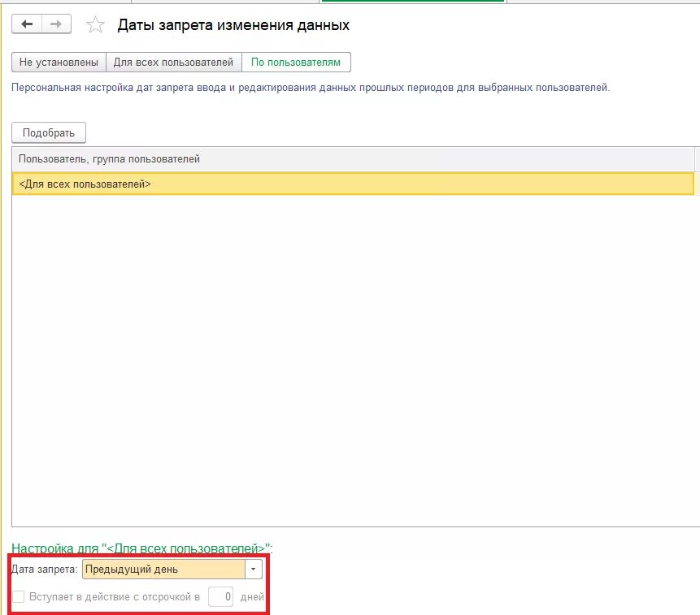Go back with the left arrow button
The height and width of the screenshot is (615, 700).
(27, 24)
